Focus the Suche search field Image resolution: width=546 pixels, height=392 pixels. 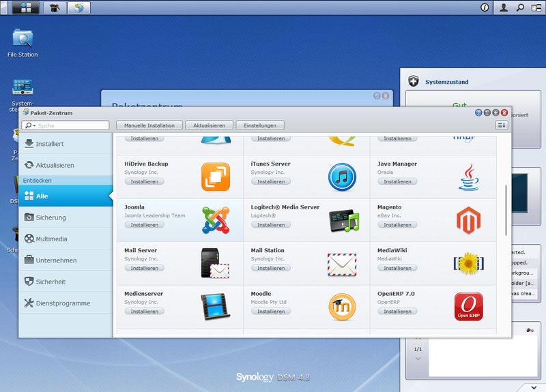coord(66,125)
